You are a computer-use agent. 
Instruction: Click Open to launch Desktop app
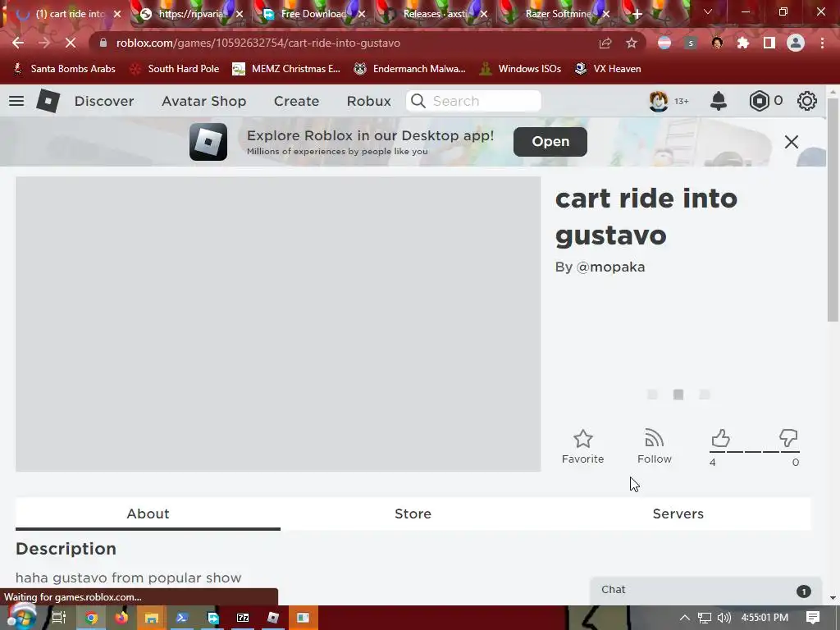[x=550, y=141]
